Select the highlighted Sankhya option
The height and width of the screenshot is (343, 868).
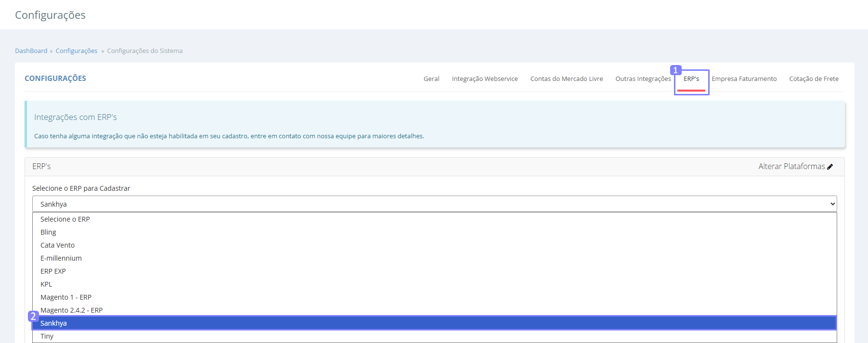coord(435,323)
